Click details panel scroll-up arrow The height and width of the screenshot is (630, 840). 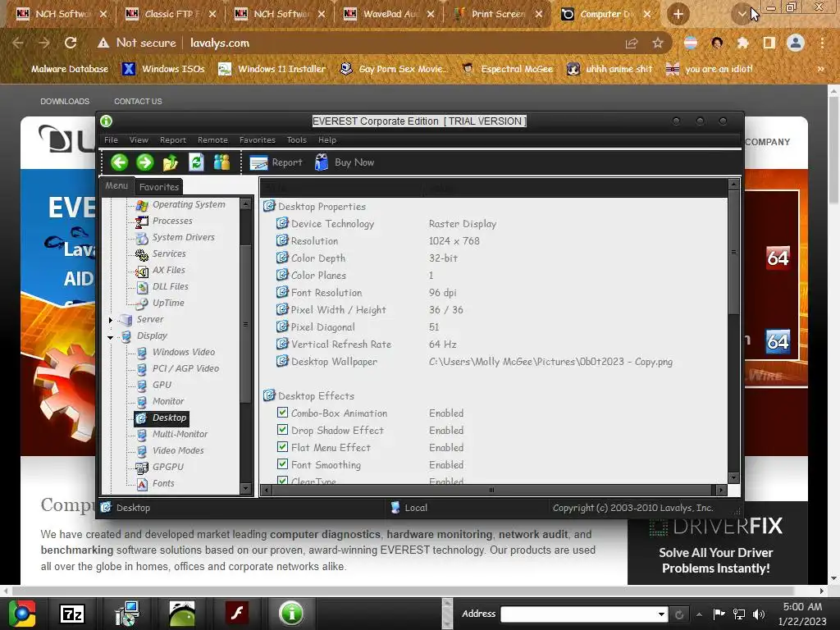[x=733, y=185]
